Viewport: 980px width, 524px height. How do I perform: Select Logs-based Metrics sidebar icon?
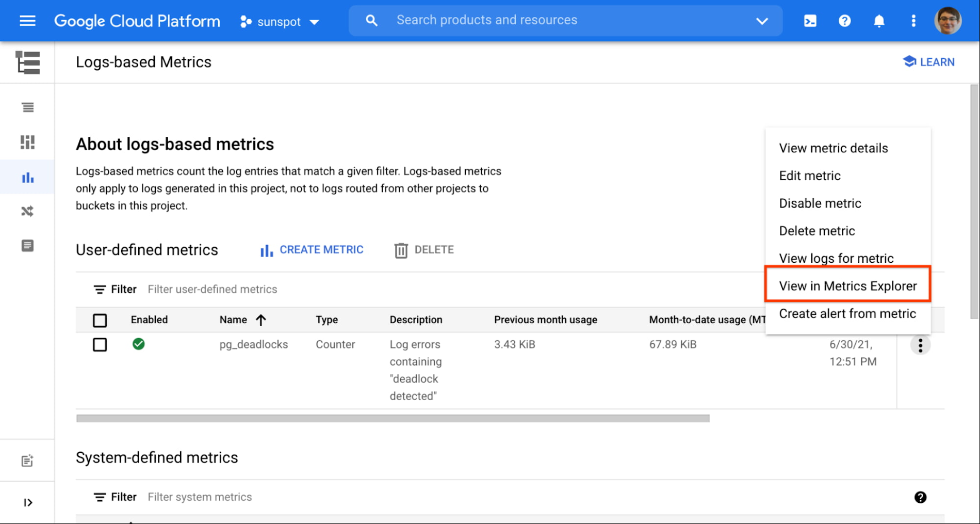point(27,178)
